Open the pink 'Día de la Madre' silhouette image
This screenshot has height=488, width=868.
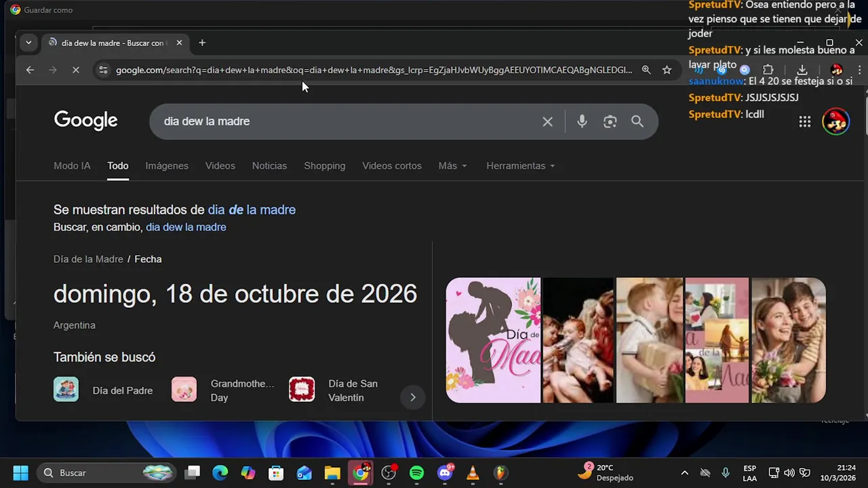point(493,340)
